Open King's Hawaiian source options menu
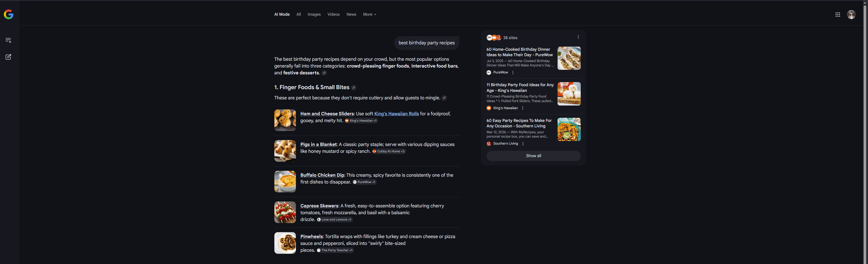Image resolution: width=868 pixels, height=264 pixels. [523, 108]
